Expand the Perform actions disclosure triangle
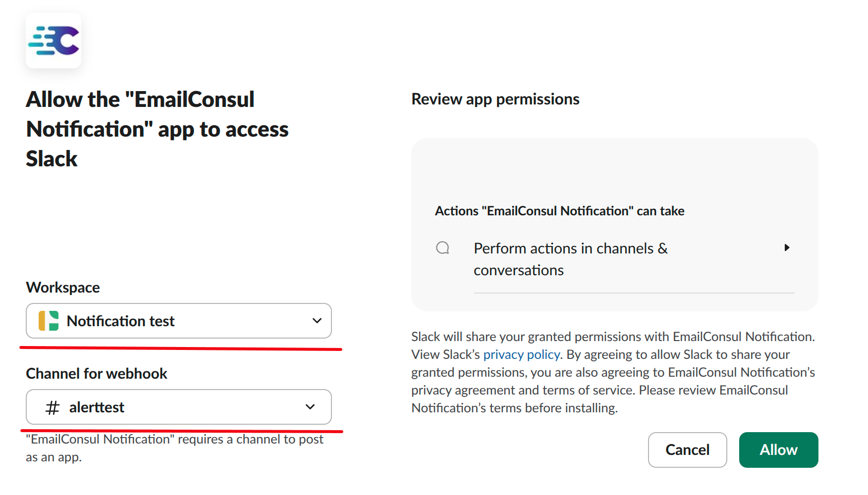868x495 pixels. tap(787, 247)
